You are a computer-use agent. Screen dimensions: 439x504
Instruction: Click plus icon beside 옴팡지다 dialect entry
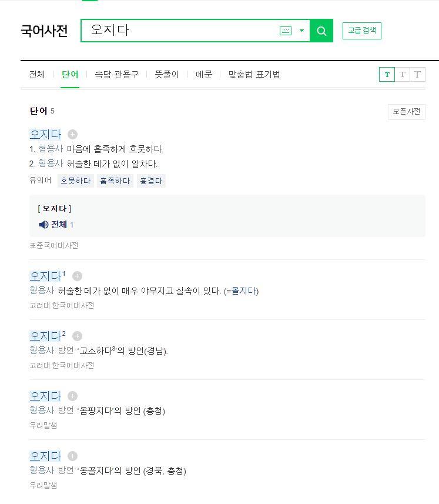coord(72,396)
